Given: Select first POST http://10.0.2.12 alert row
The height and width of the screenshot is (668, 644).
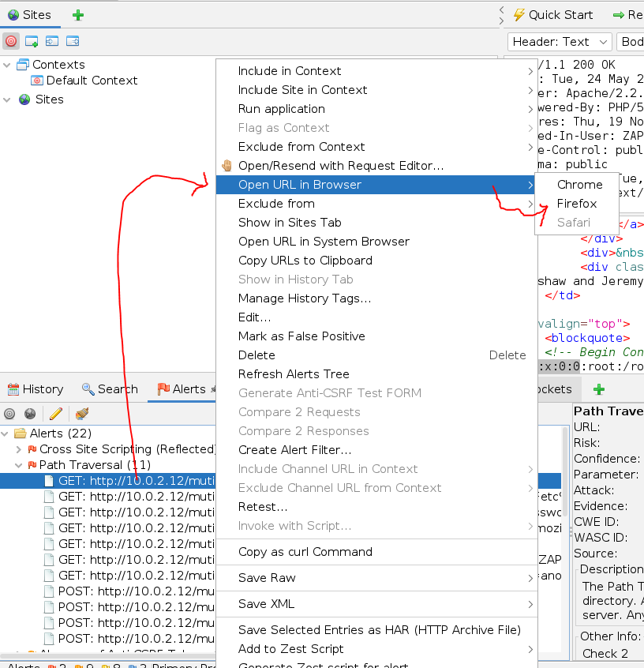Looking at the screenshot, I should point(130,591).
